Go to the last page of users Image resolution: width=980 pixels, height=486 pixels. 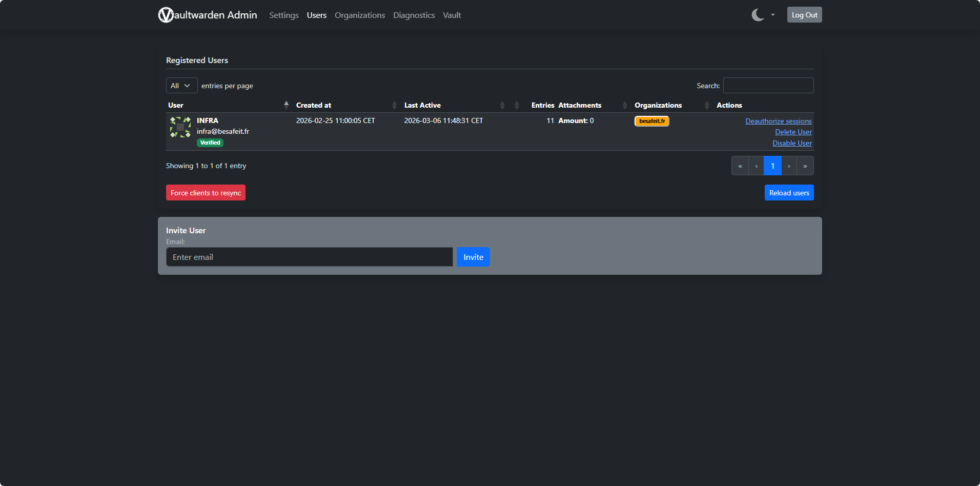805,166
